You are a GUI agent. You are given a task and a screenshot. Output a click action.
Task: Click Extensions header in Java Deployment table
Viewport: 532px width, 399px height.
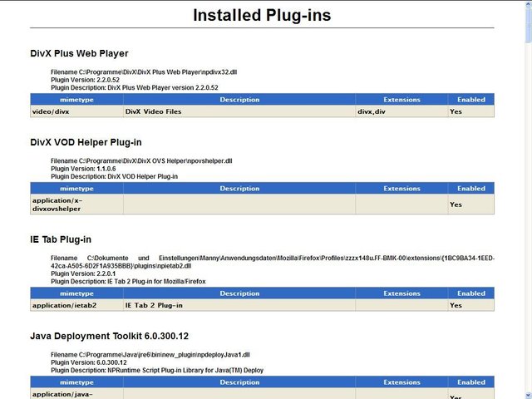401,382
